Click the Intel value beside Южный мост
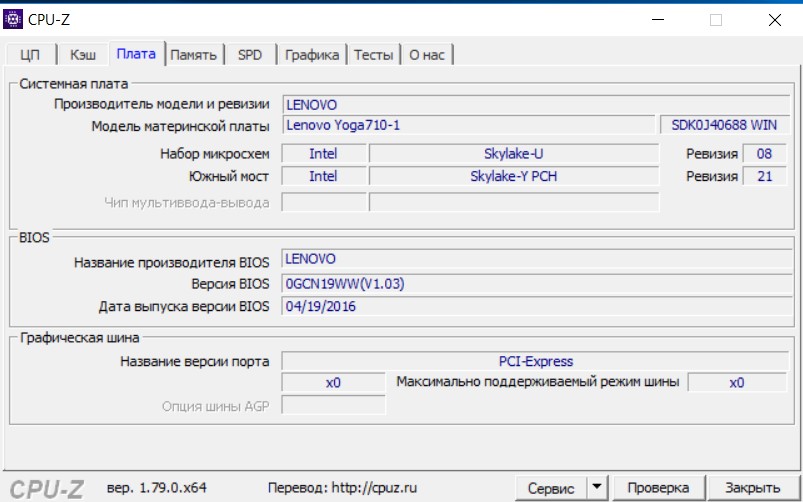This screenshot has width=803, height=502. pos(324,176)
